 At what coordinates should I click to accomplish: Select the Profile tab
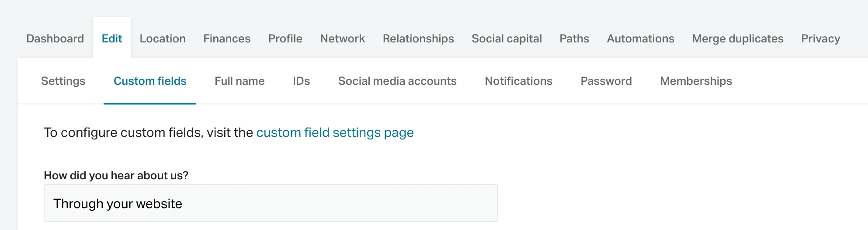pyautogui.click(x=285, y=38)
